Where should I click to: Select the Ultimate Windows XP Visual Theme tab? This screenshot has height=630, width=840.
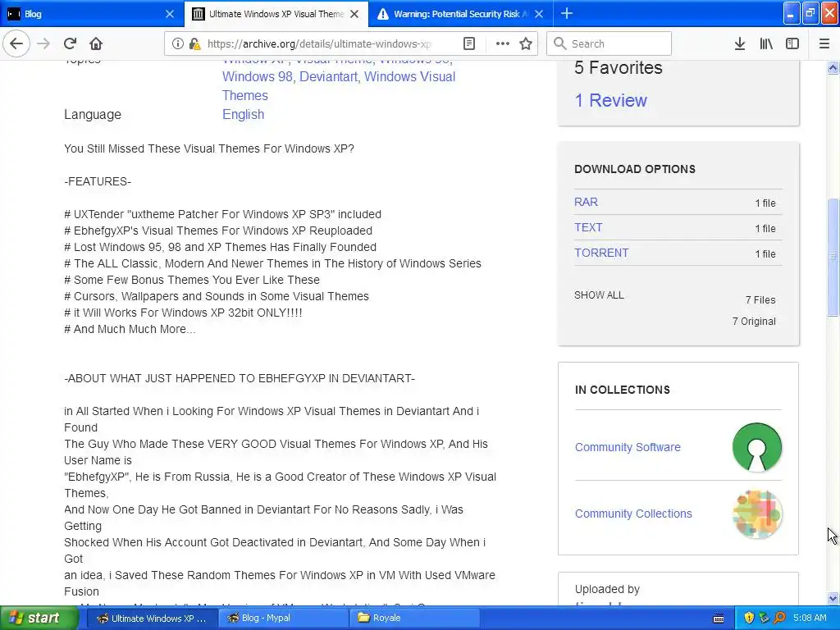tap(276, 14)
